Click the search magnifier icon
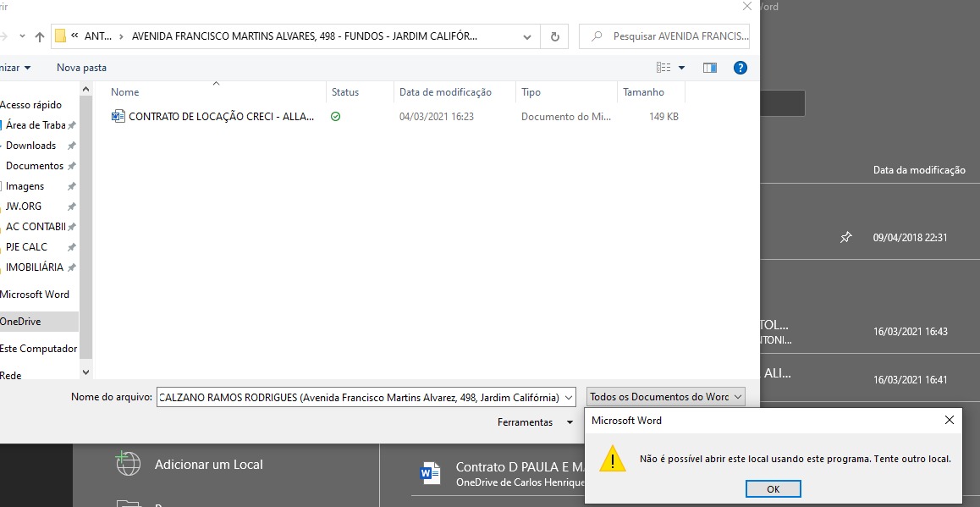Screen dimensions: 980x507 pyautogui.click(x=597, y=37)
